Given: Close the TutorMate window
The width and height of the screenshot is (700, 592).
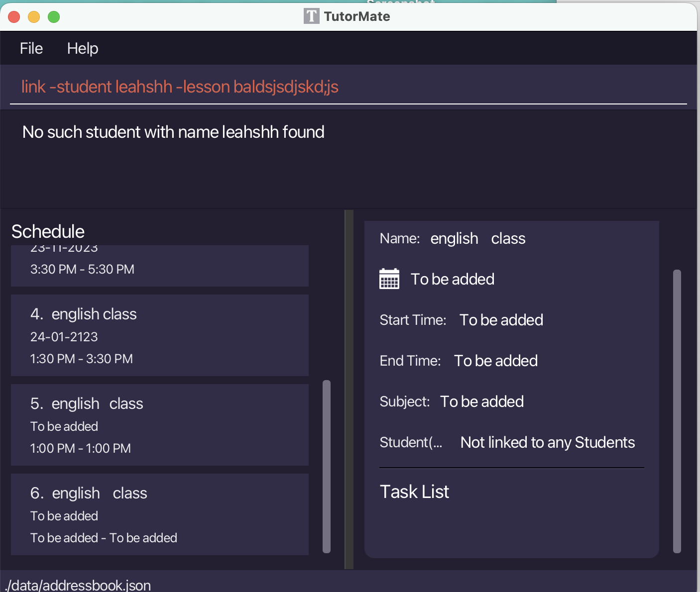Looking at the screenshot, I should point(14,17).
